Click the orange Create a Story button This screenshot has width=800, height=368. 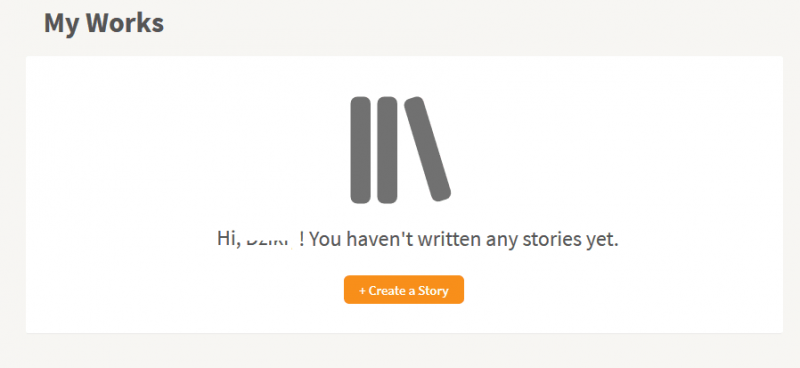pos(404,290)
